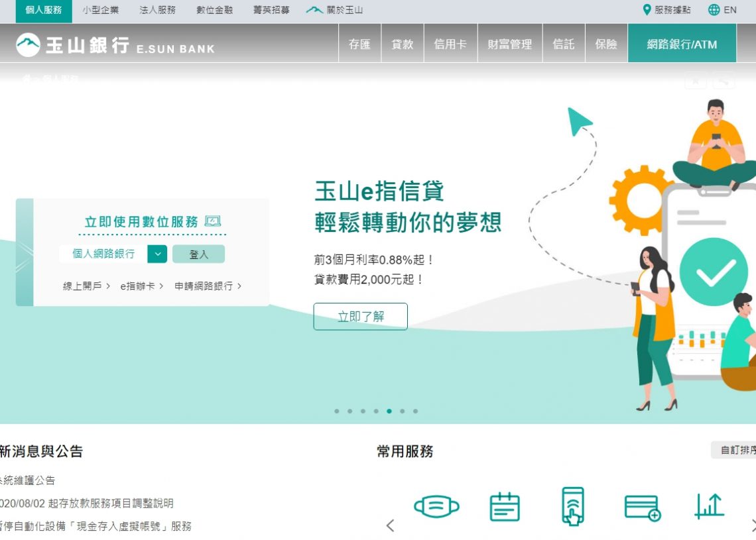Select the 小型企業 tab
The image size is (756, 540).
(100, 10)
